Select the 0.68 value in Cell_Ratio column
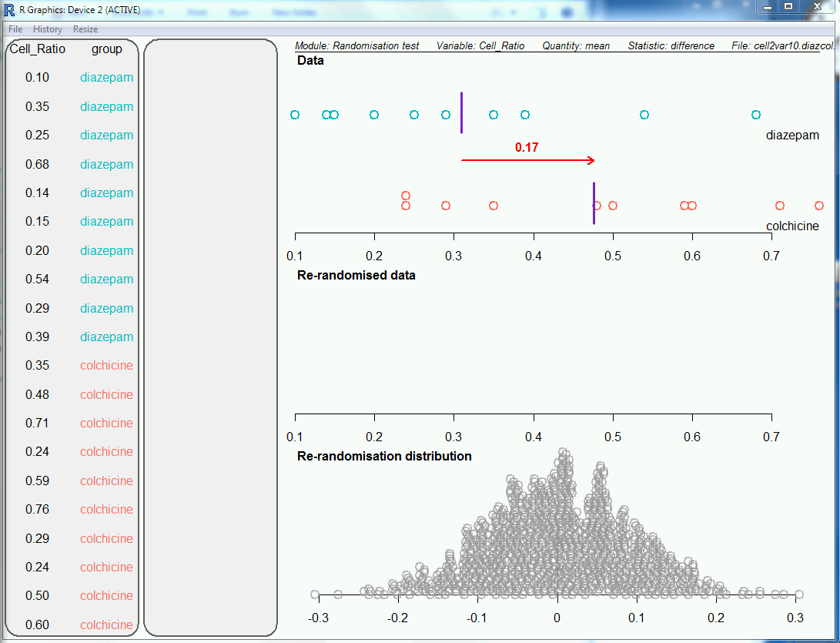The width and height of the screenshot is (840, 643). coord(37,164)
